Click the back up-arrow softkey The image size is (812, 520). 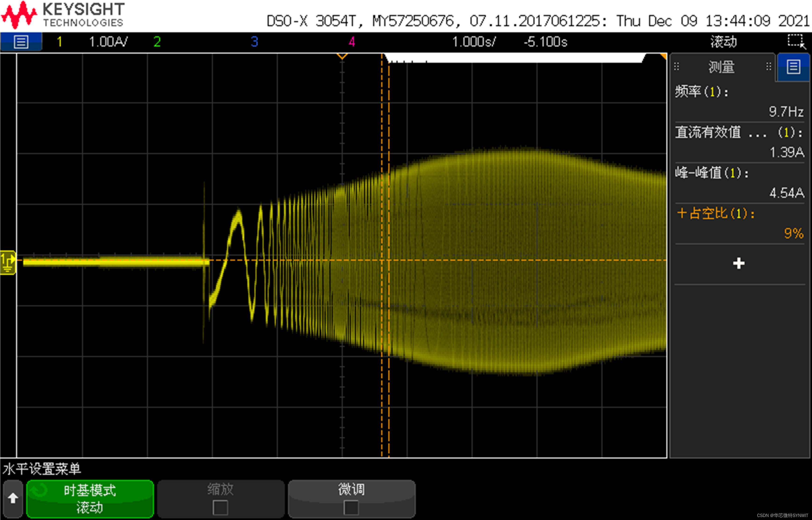coord(13,498)
